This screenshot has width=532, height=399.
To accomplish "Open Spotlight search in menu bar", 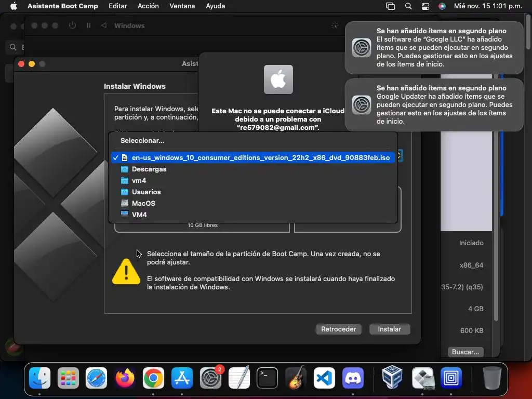I will point(408,6).
